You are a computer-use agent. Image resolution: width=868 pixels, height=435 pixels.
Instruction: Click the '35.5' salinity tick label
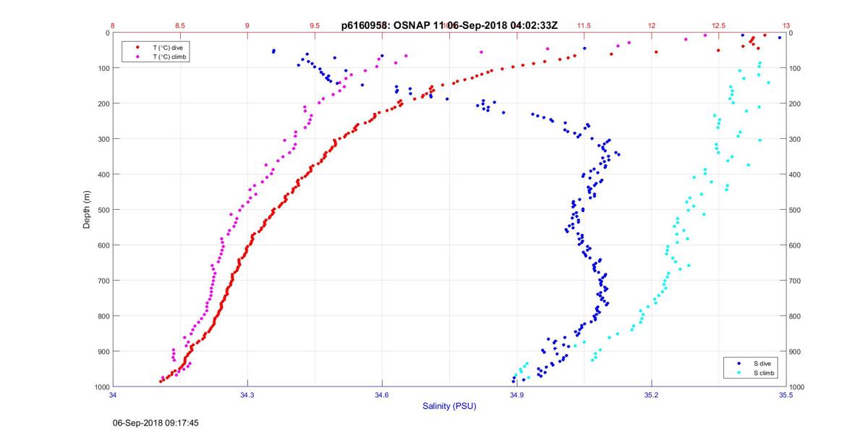point(786,394)
